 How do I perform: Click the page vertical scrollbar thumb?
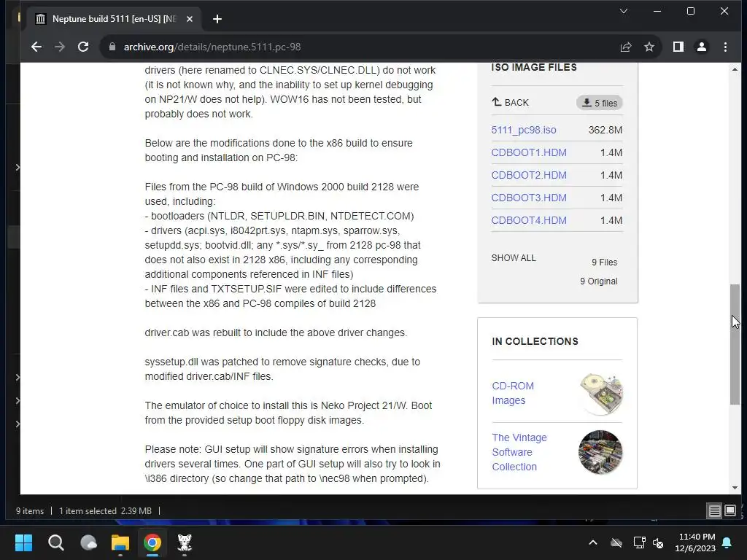click(x=735, y=344)
